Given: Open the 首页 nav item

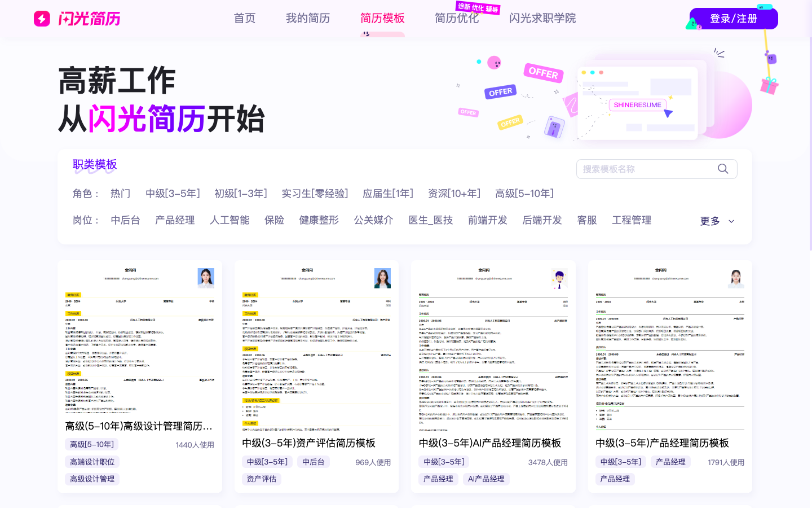Looking at the screenshot, I should click(x=245, y=18).
